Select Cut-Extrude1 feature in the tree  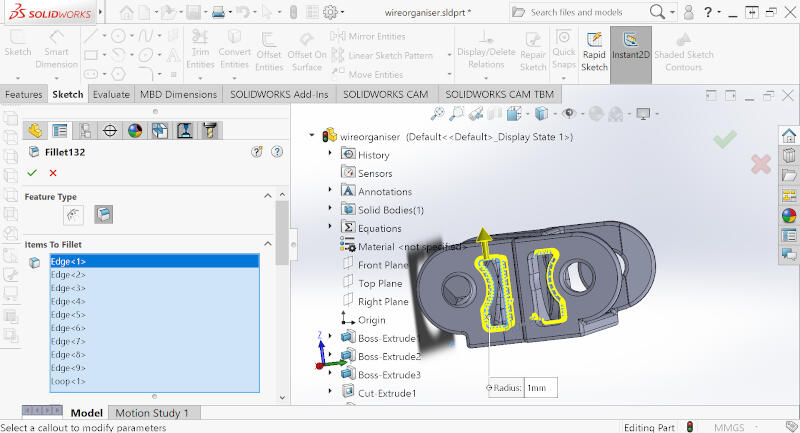tap(387, 393)
